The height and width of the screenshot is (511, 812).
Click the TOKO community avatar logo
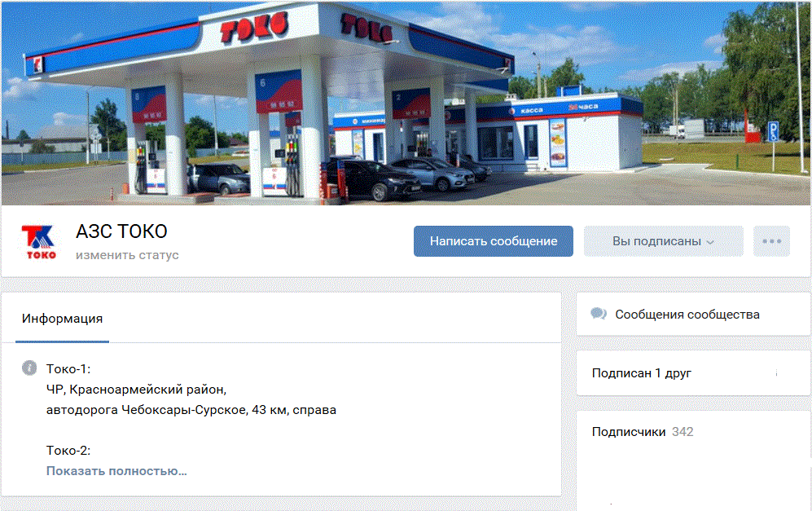[x=39, y=241]
